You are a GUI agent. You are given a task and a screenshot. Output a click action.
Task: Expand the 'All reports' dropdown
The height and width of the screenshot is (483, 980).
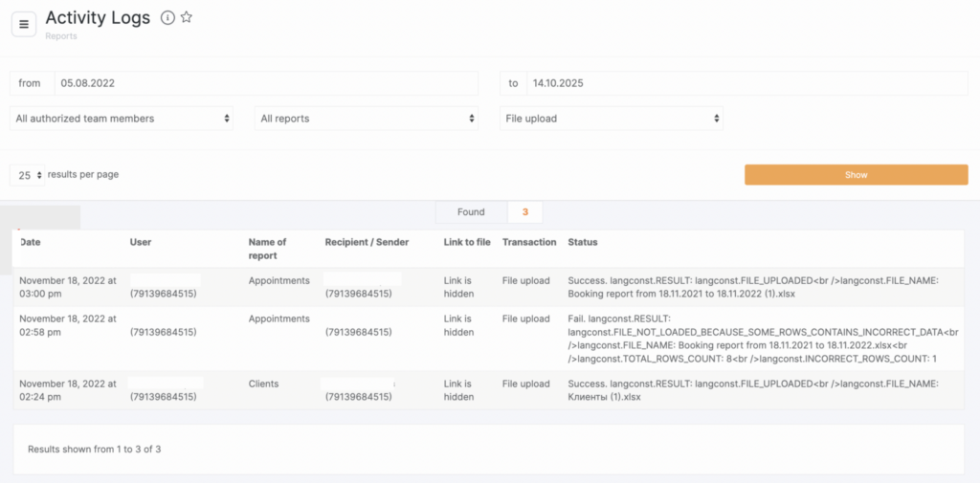[x=367, y=119]
